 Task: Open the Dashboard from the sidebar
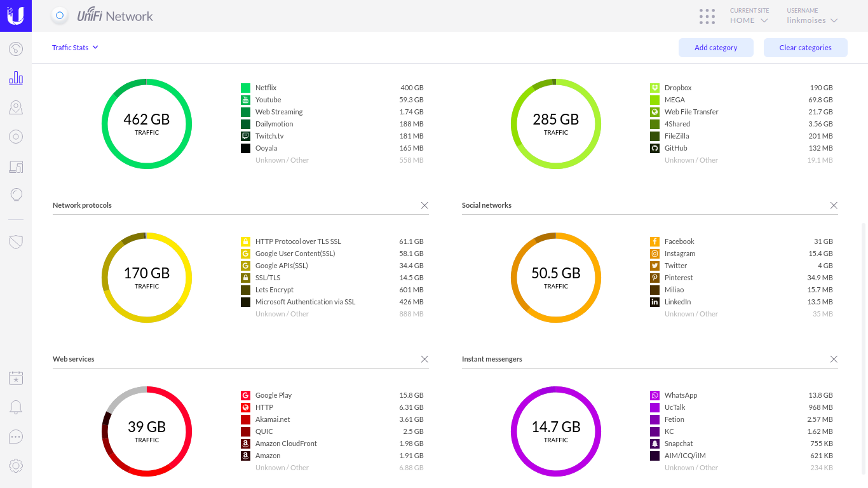coord(16,49)
